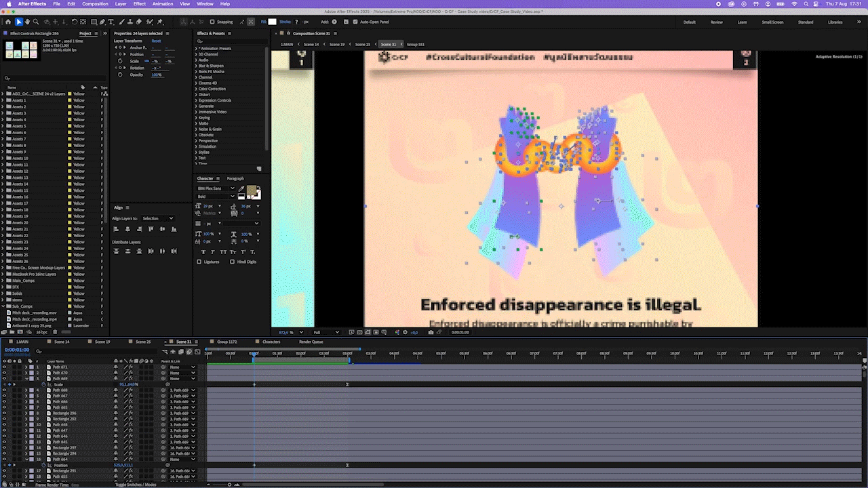Select the Roto Brush tool
Image resolution: width=868 pixels, height=488 pixels.
(x=149, y=22)
